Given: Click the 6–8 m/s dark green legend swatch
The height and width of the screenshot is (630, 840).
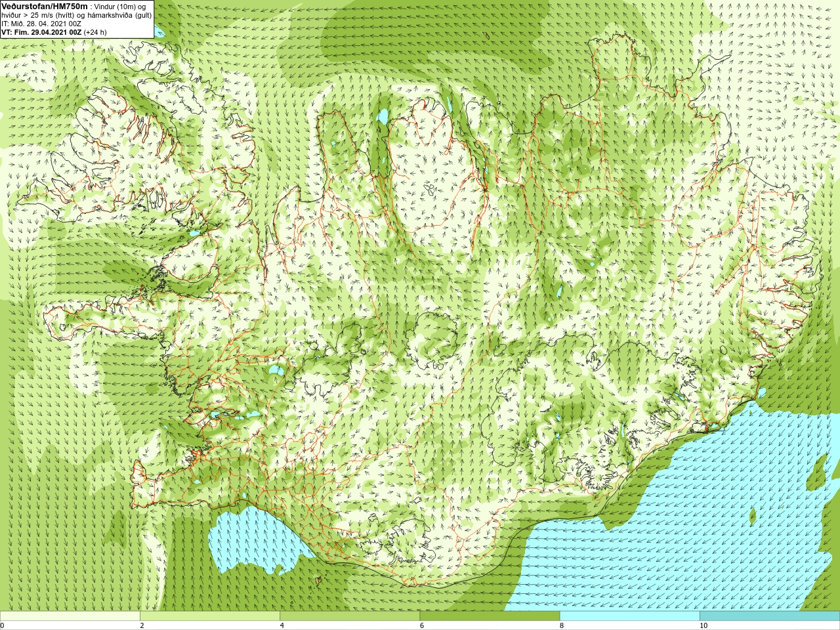Looking at the screenshot, I should tap(490, 616).
